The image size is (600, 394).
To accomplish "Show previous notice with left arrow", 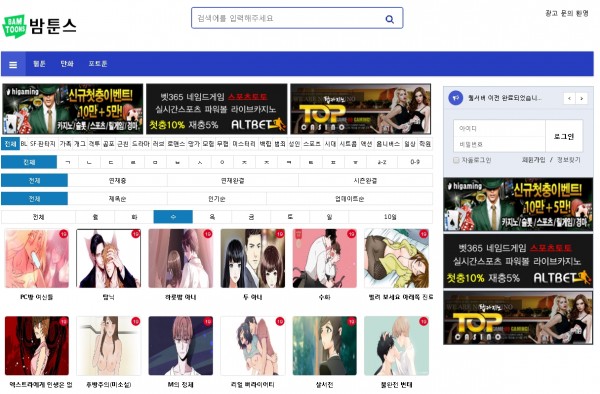I will point(569,99).
